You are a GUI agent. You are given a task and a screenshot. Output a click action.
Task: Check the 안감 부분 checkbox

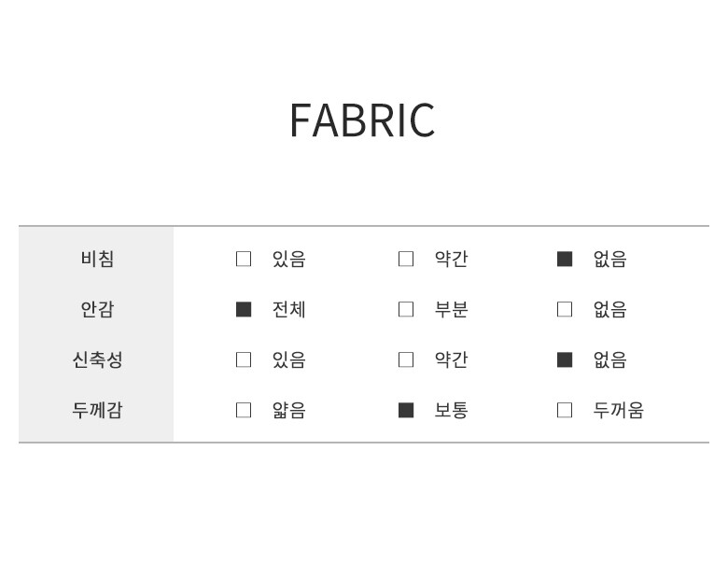pos(406,309)
